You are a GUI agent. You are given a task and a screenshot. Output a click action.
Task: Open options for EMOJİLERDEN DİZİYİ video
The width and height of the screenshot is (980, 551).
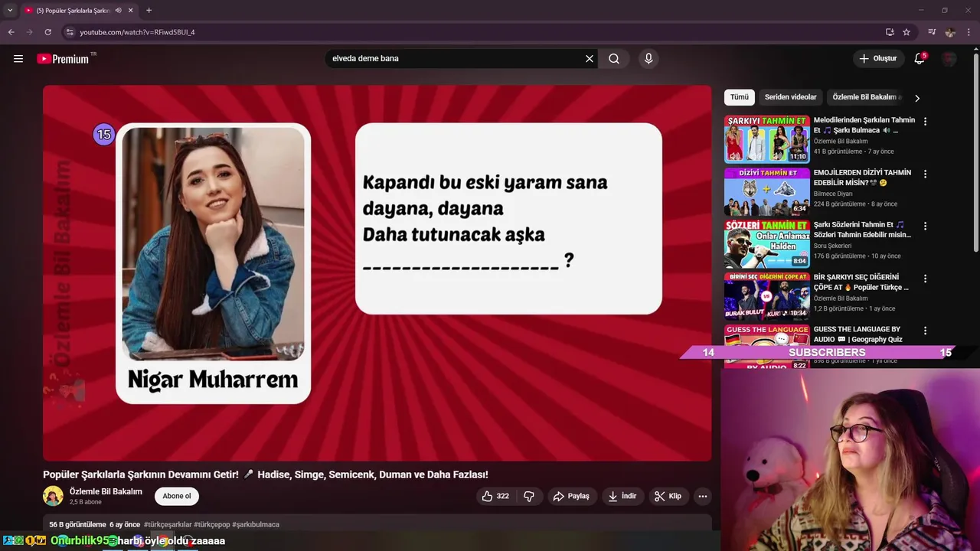(925, 174)
